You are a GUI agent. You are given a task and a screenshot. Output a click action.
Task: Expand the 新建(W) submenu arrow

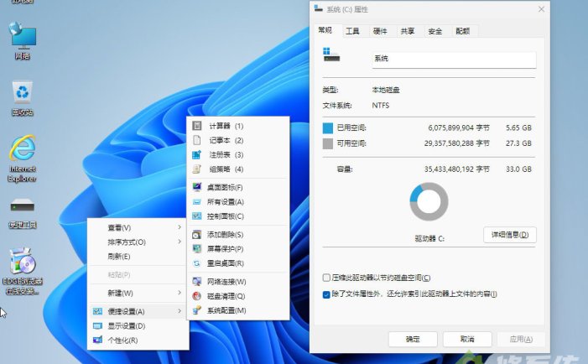(180, 293)
